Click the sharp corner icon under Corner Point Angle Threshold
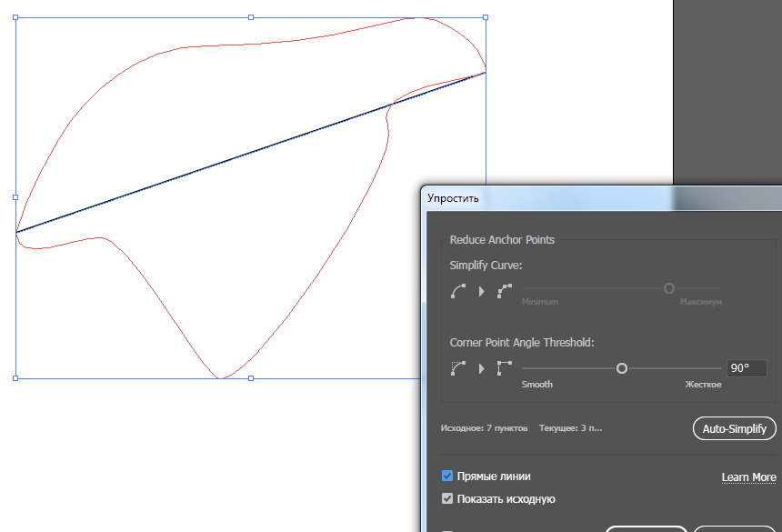The width and height of the screenshot is (782, 532). 505,368
